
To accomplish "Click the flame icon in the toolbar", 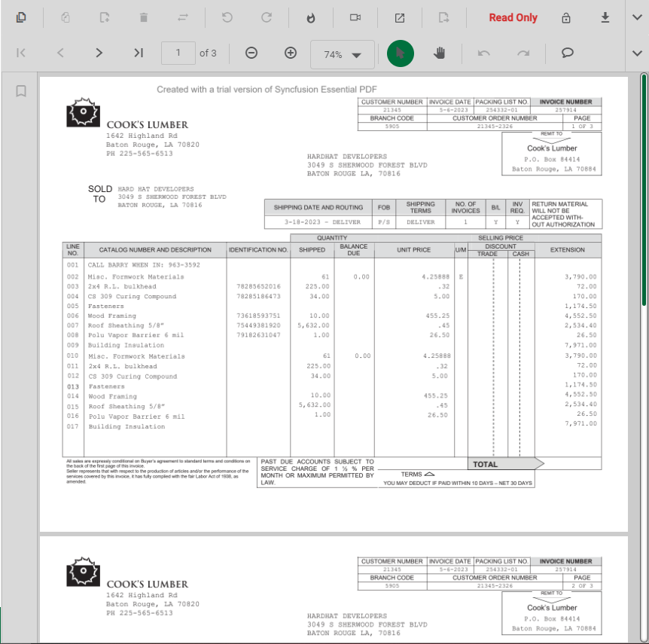I will pyautogui.click(x=311, y=18).
